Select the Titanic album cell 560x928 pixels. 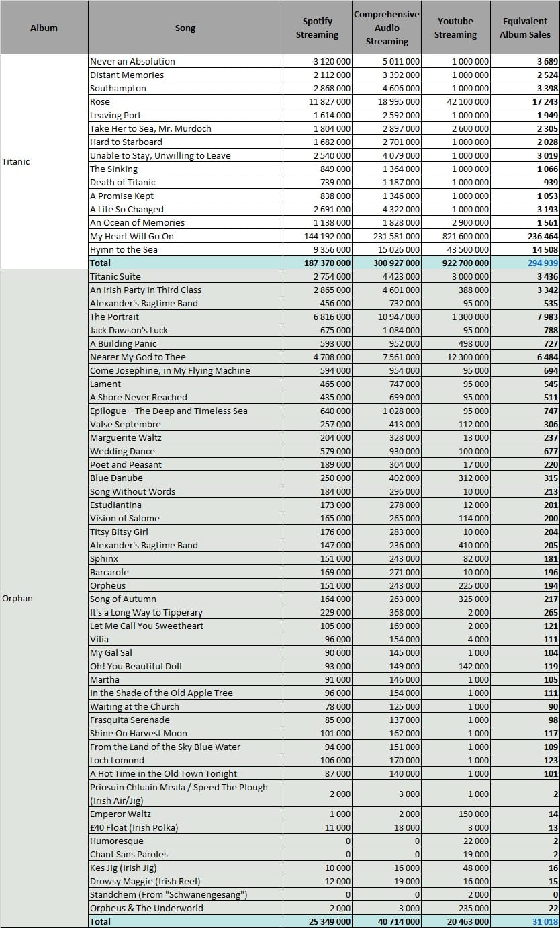pyautogui.click(x=44, y=162)
